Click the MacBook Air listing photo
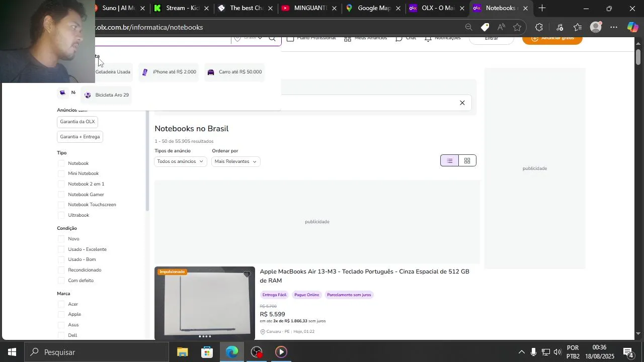Viewport: 644px width, 362px height. 205,303
